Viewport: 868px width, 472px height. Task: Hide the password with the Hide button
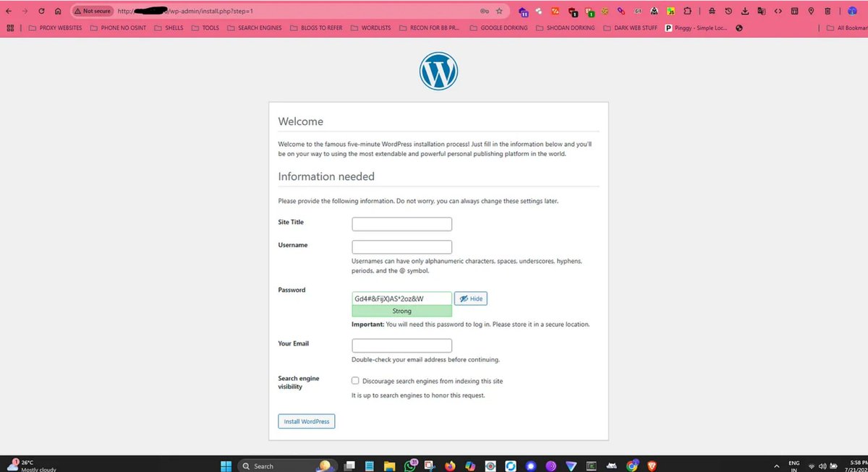click(471, 299)
